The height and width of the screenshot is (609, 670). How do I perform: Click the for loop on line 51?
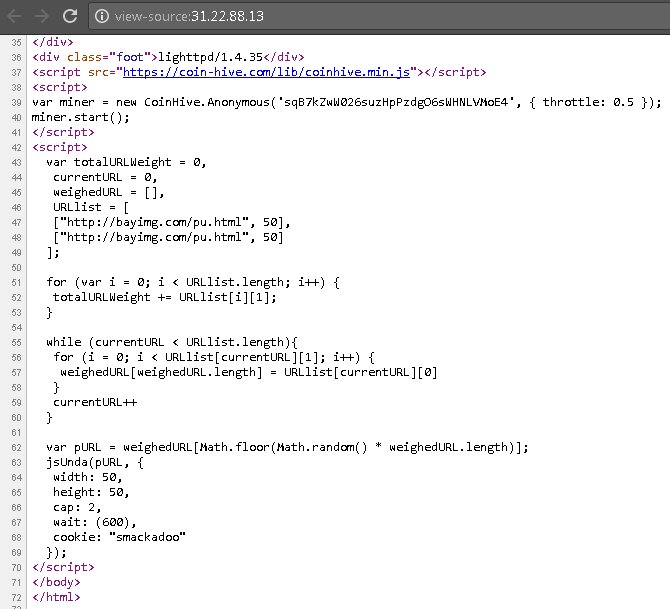tap(193, 282)
